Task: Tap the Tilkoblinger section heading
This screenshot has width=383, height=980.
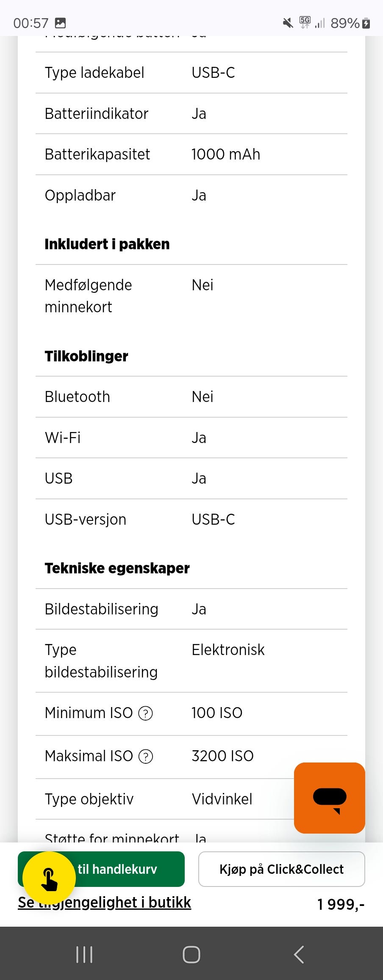Action: [x=86, y=356]
